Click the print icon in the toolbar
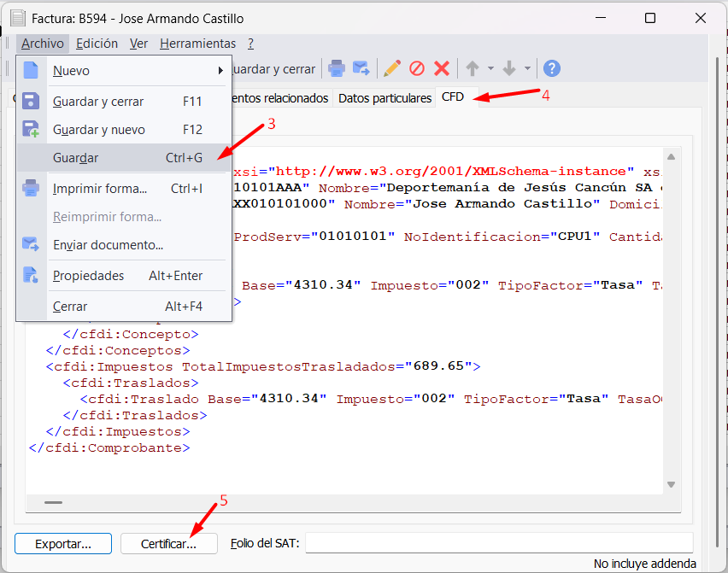This screenshot has height=573, width=728. pyautogui.click(x=337, y=69)
